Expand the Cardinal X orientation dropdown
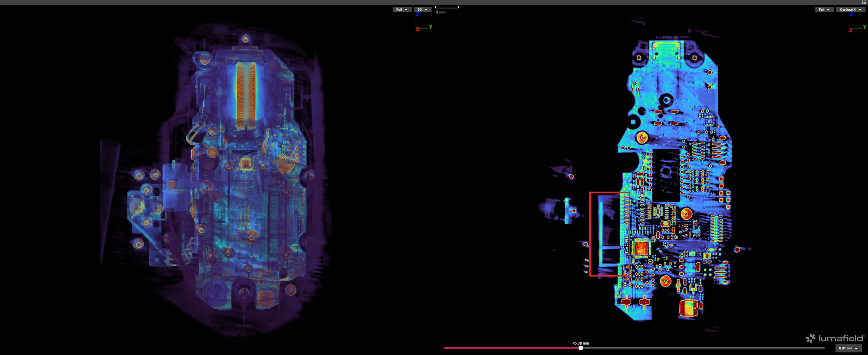Image resolution: width=868 pixels, height=355 pixels. coord(850,10)
